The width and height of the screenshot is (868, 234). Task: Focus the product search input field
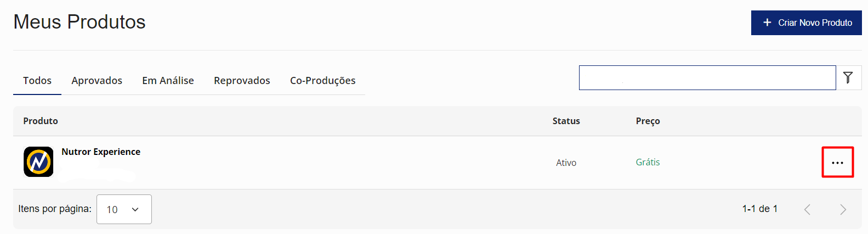point(707,77)
